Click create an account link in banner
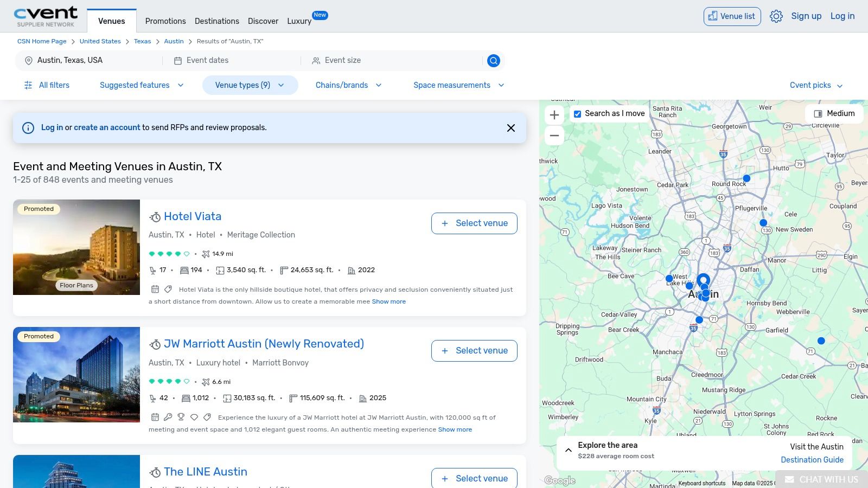The width and height of the screenshot is (868, 488). click(x=107, y=127)
